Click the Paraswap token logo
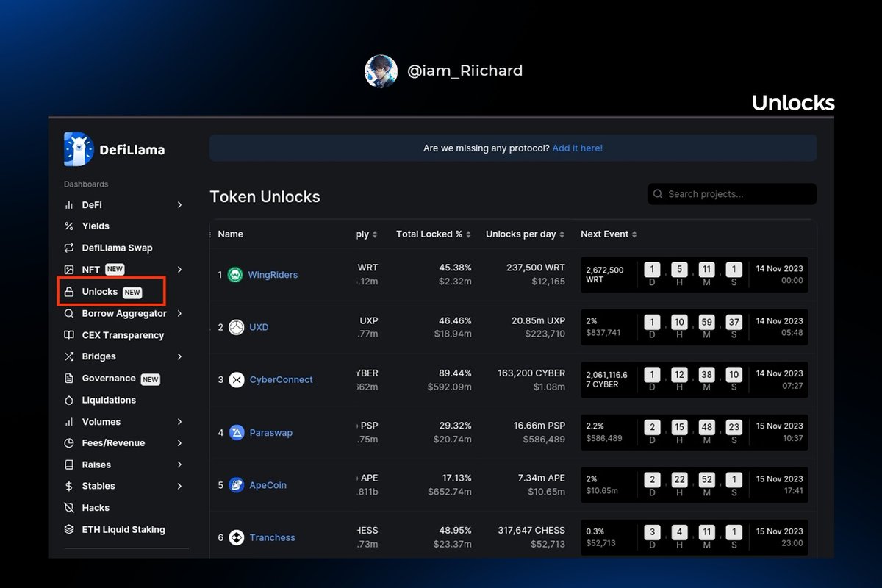This screenshot has height=588, width=882. click(x=237, y=433)
